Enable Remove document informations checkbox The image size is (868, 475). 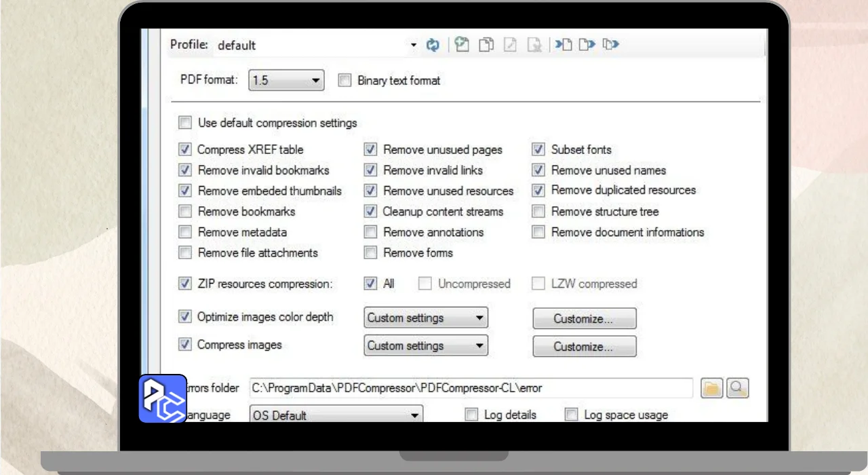538,232
